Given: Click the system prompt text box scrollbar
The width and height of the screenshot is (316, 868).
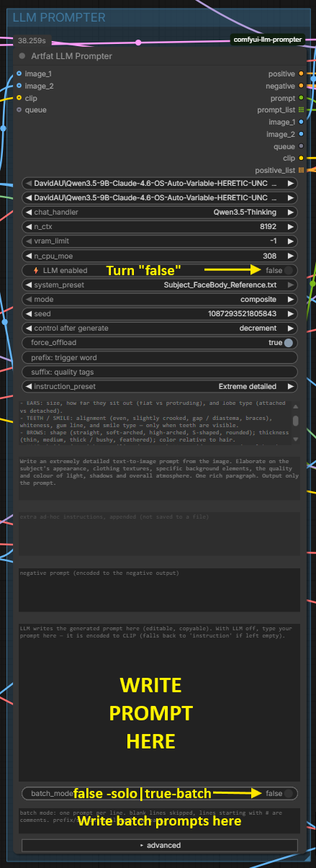Looking at the screenshot, I should (x=295, y=421).
